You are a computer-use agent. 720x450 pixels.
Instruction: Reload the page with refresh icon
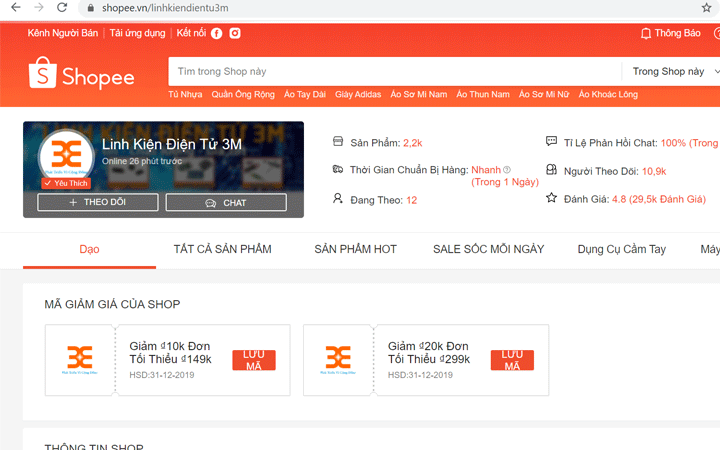click(62, 7)
